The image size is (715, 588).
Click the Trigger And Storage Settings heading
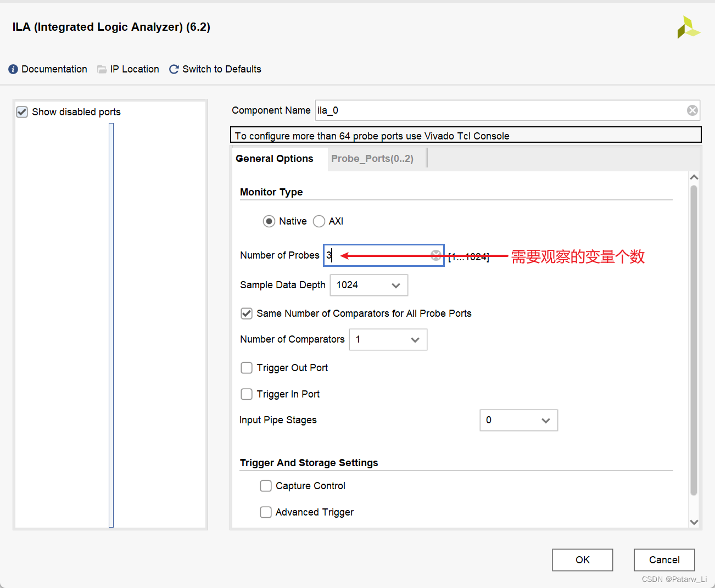tap(309, 463)
